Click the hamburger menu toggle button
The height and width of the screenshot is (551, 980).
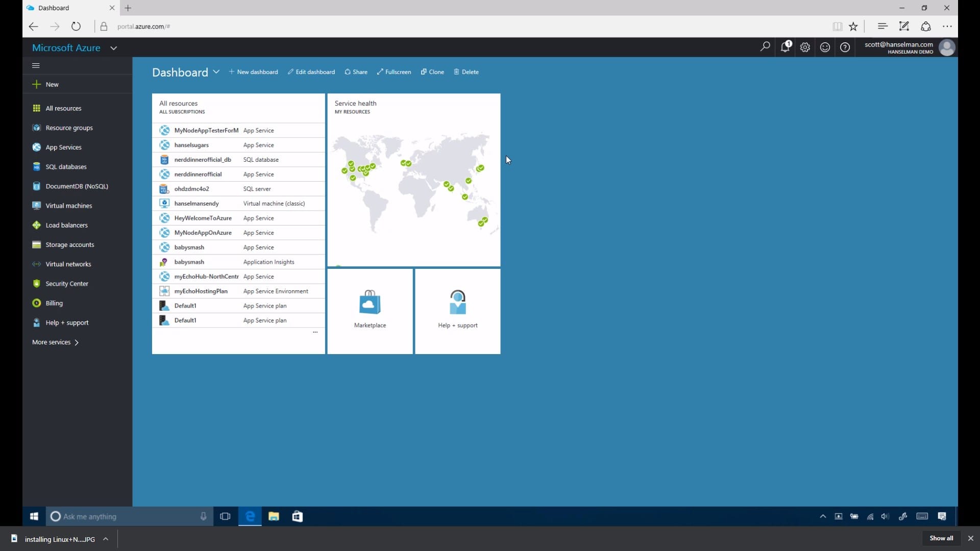click(x=36, y=65)
